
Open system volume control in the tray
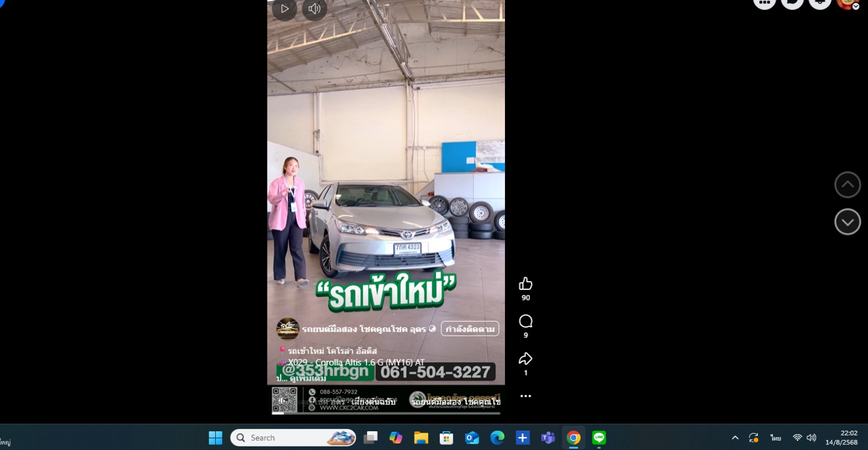pos(812,438)
